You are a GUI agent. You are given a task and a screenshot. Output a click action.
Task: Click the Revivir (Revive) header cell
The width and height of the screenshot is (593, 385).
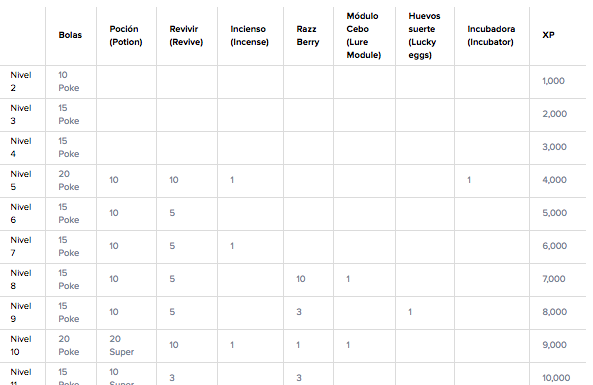(x=186, y=36)
